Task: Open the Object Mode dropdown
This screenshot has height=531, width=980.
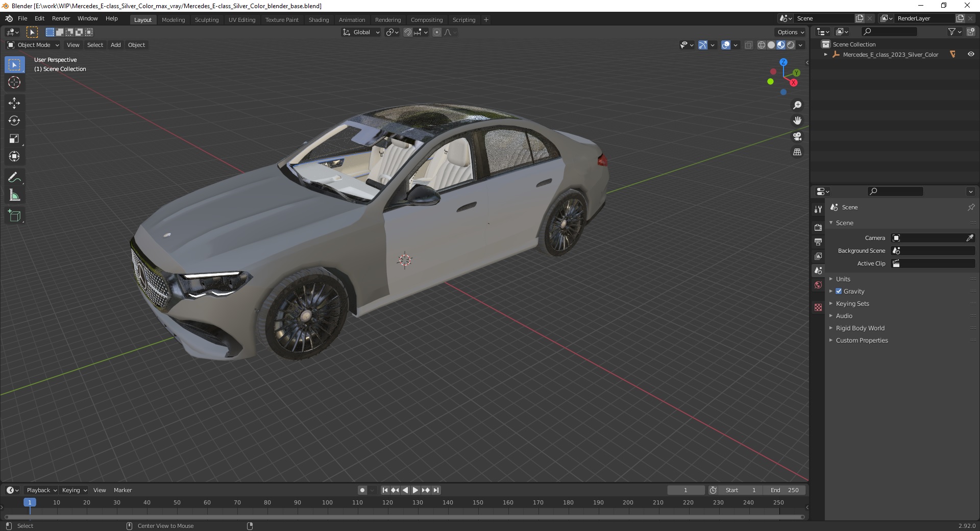Action: [x=33, y=45]
